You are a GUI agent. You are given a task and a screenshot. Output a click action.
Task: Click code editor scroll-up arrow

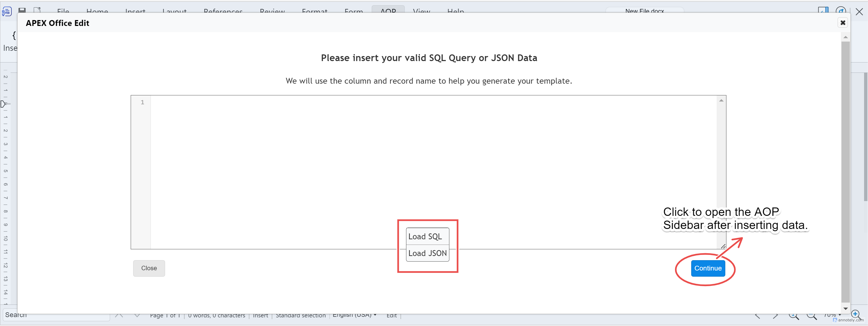721,101
